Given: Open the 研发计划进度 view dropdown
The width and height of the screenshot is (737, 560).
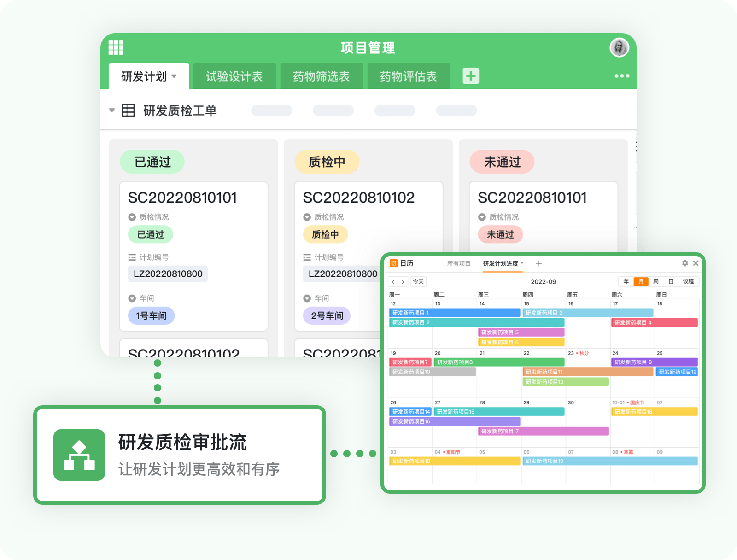Looking at the screenshot, I should point(522,263).
